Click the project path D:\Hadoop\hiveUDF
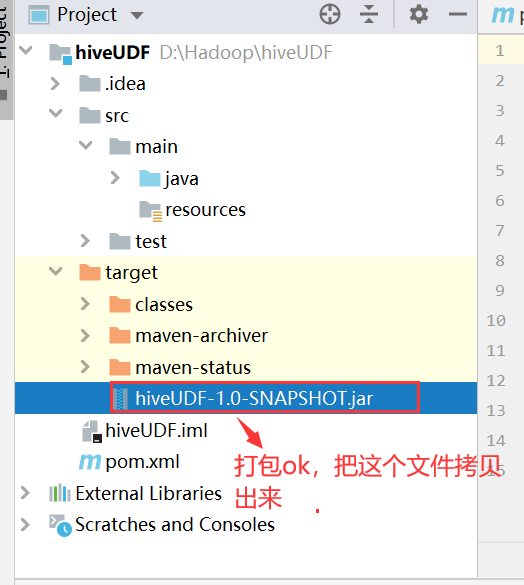Screen dimensions: 524x585 (246, 53)
